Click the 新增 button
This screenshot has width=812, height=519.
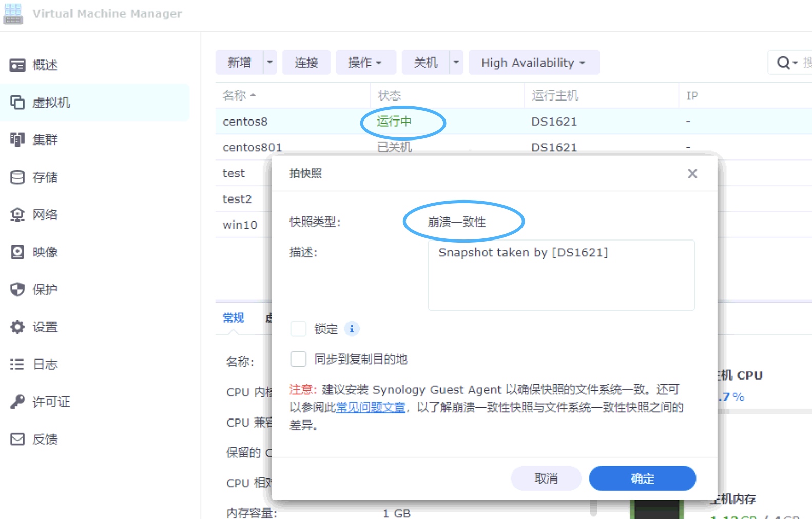(239, 63)
